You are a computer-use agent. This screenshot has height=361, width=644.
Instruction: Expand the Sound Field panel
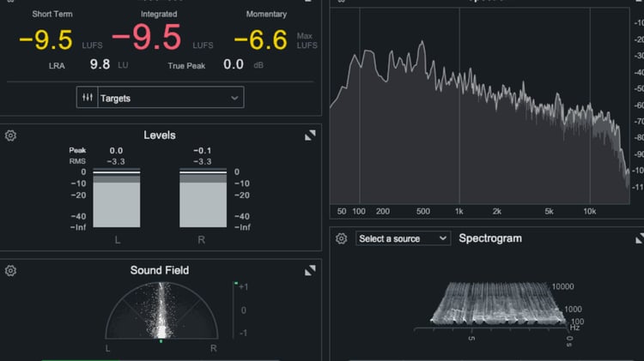310,270
